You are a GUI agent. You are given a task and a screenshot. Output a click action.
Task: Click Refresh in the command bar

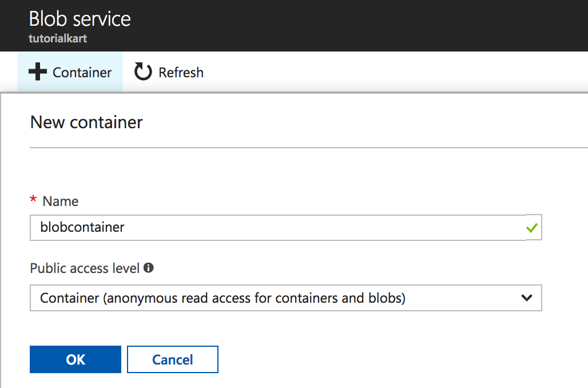168,72
